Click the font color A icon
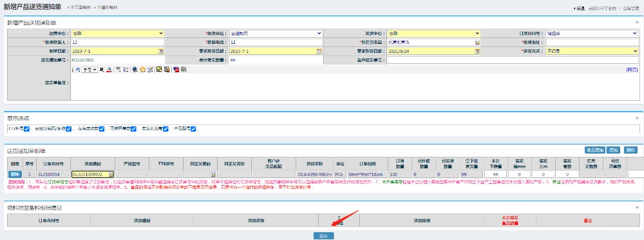This screenshot has height=240, width=644. click(x=109, y=70)
